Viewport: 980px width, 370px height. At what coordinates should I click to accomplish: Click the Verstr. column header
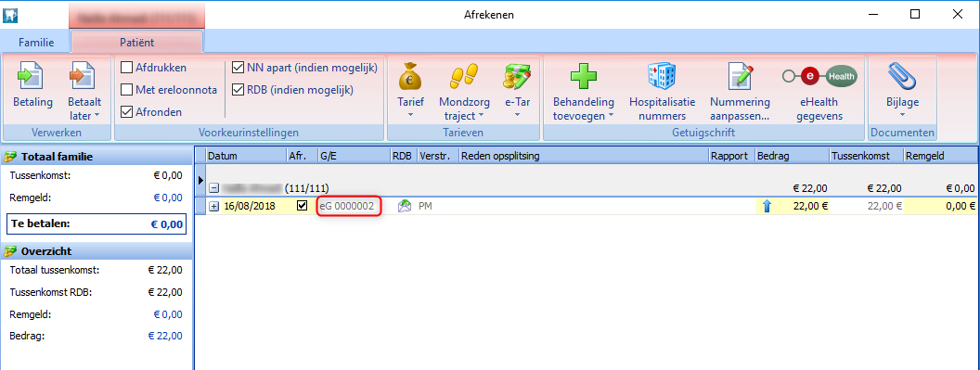click(x=438, y=156)
